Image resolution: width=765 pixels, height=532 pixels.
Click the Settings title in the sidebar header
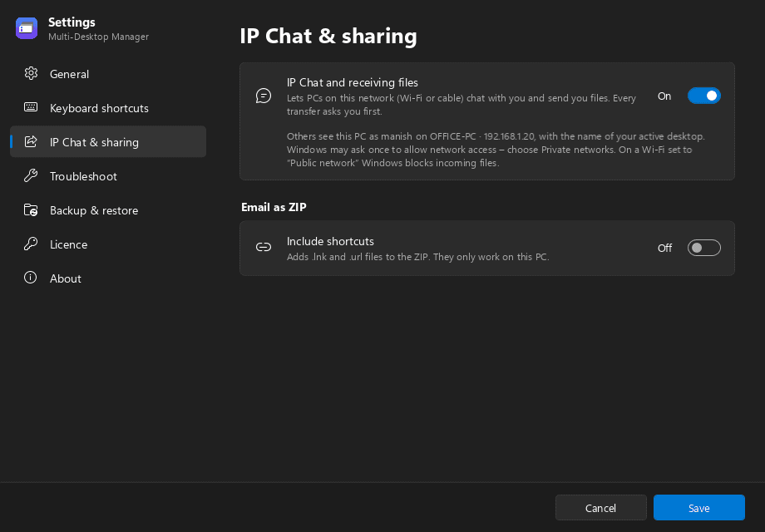[x=72, y=22]
